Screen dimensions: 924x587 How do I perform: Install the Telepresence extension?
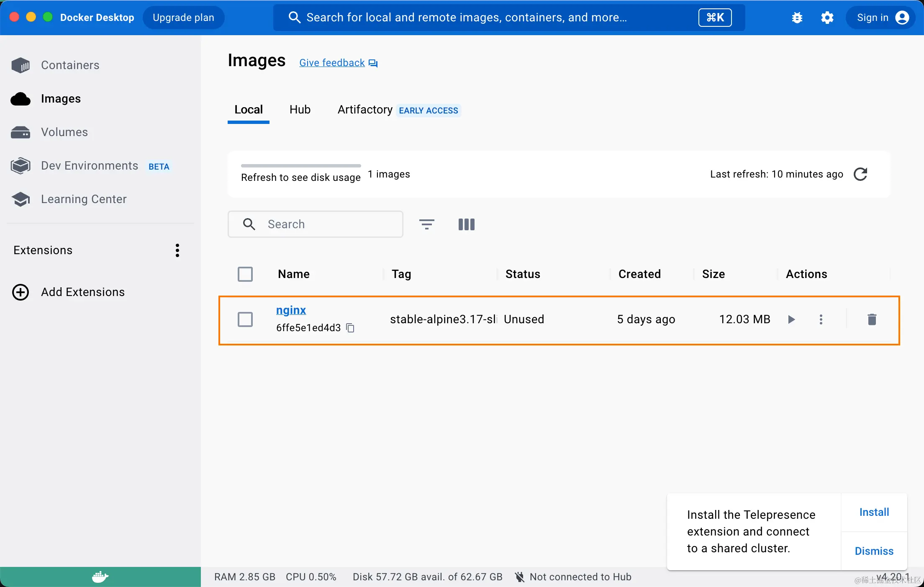(x=874, y=512)
